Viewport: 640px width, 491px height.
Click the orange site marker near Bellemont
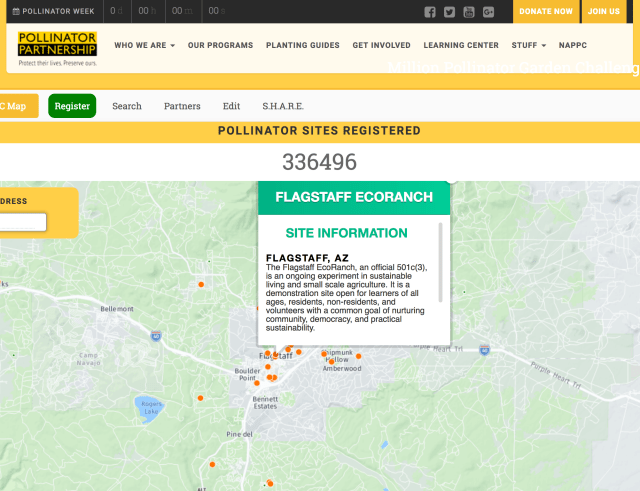(201, 285)
